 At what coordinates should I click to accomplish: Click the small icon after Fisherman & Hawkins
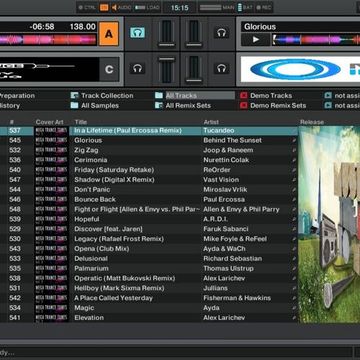pyautogui.click(x=294, y=298)
